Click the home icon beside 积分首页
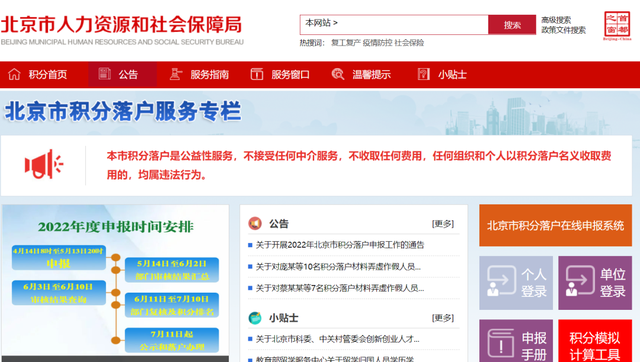Image resolution: width=640 pixels, height=362 pixels. click(14, 74)
